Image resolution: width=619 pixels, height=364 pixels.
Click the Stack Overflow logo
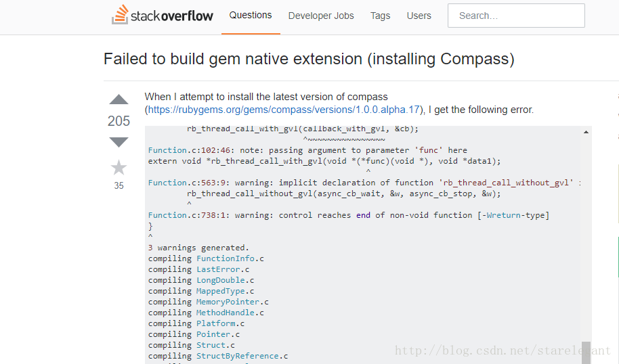163,15
